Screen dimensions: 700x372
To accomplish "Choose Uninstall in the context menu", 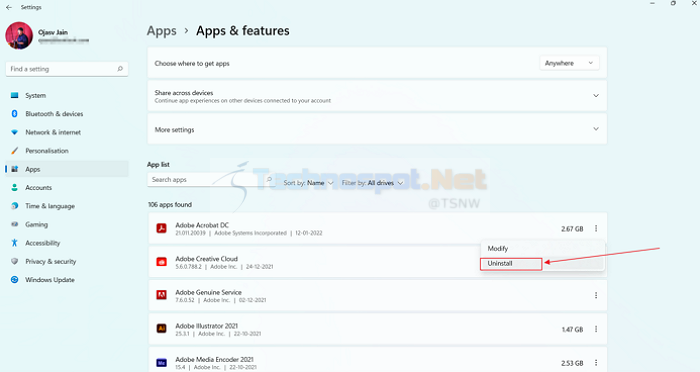I will coord(542,263).
